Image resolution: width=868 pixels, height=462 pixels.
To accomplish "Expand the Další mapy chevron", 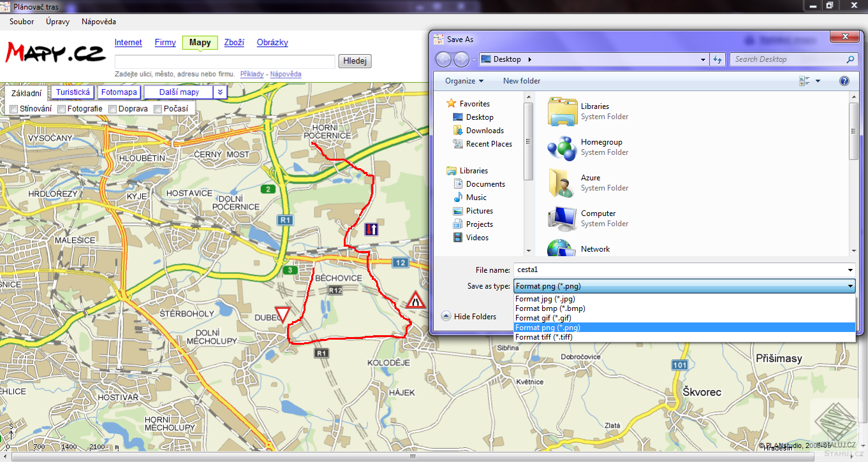I will [x=219, y=92].
